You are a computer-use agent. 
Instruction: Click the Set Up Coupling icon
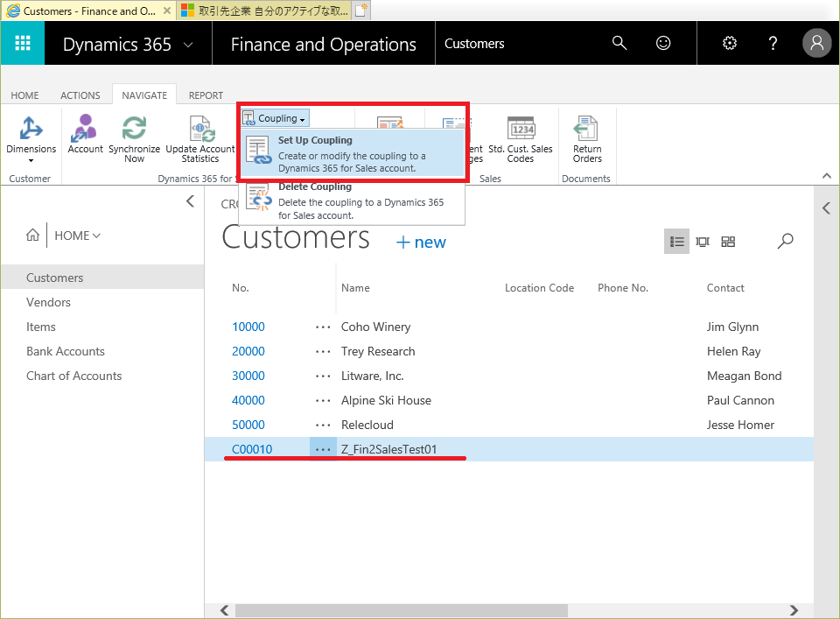(x=258, y=150)
